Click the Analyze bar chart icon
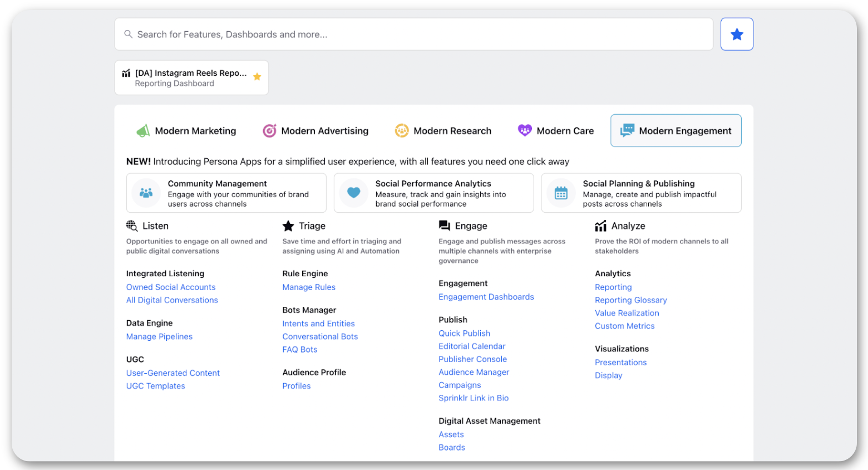 [600, 226]
